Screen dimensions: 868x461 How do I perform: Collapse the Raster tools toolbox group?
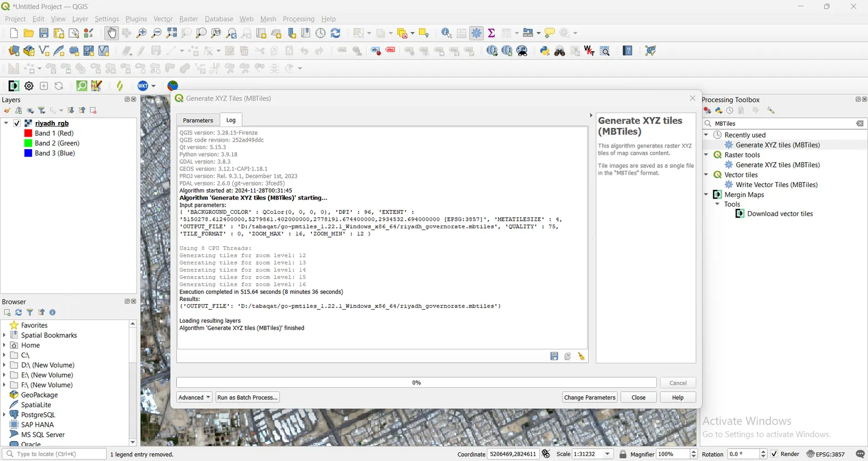(706, 155)
